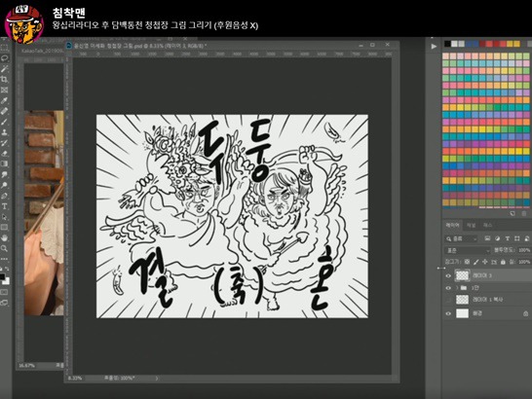532x399 pixels.
Task: Click layer opacity 100% field
Action: tap(524, 250)
